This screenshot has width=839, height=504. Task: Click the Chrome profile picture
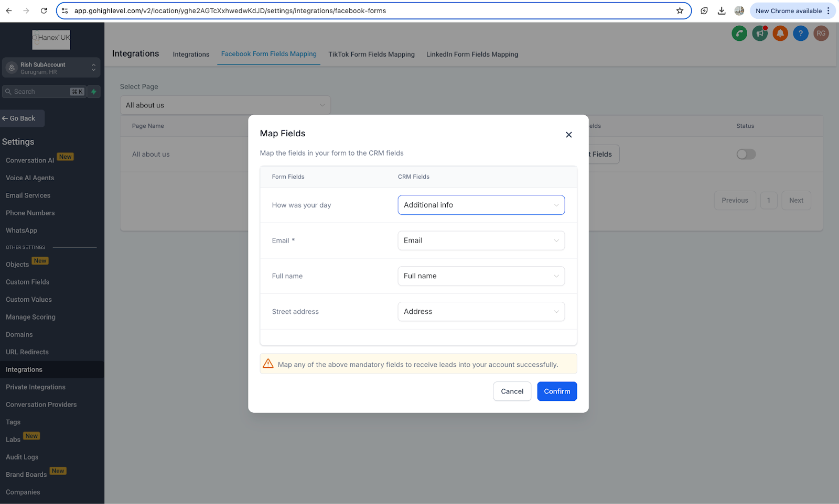click(739, 10)
